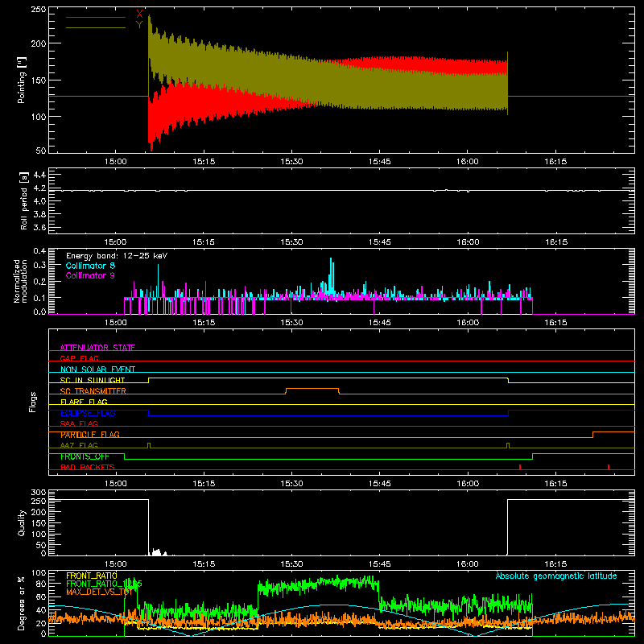This screenshot has height=644, width=644.
Task: Click the red X legend line
Action: point(95,17)
